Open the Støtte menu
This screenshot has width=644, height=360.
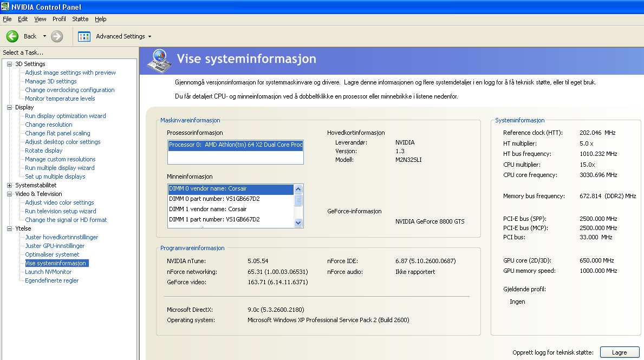[81, 19]
